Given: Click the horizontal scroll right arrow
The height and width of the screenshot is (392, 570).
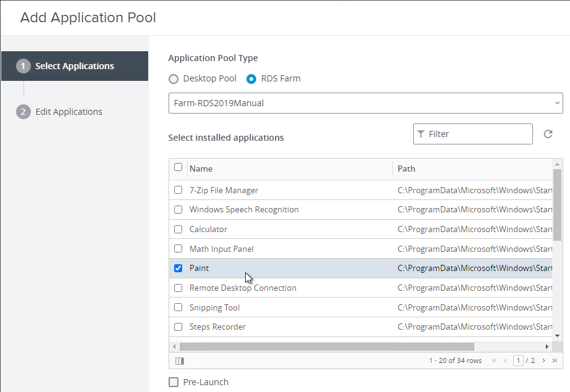Looking at the screenshot, I should [547, 346].
